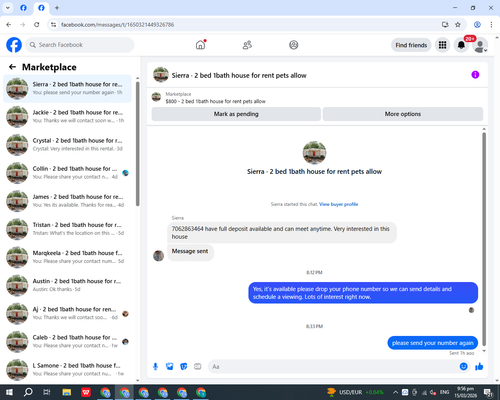This screenshot has height=400, width=500.
Task: Show hidden system tray icons
Action: tap(395, 392)
